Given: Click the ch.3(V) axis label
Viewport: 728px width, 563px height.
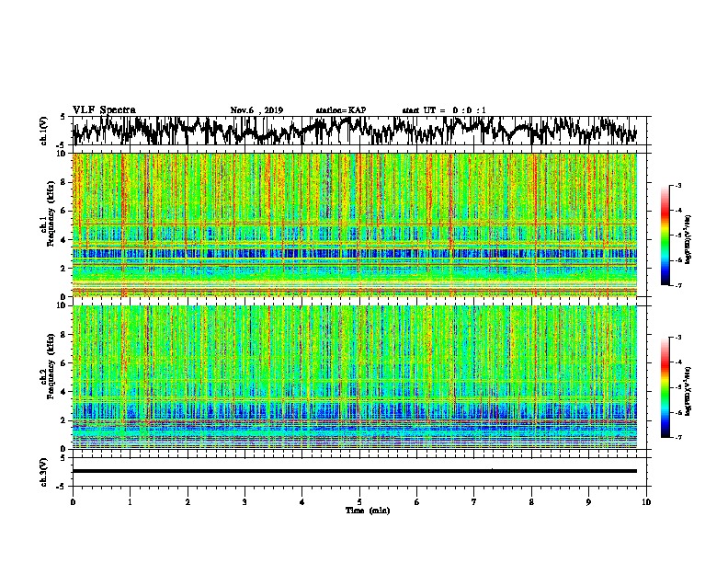Looking at the screenshot, I should (x=44, y=472).
